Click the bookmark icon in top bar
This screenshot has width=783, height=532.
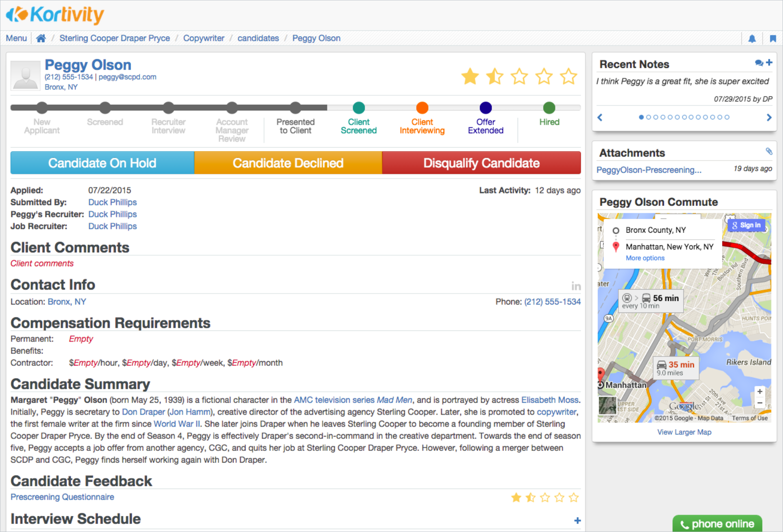pos(773,39)
